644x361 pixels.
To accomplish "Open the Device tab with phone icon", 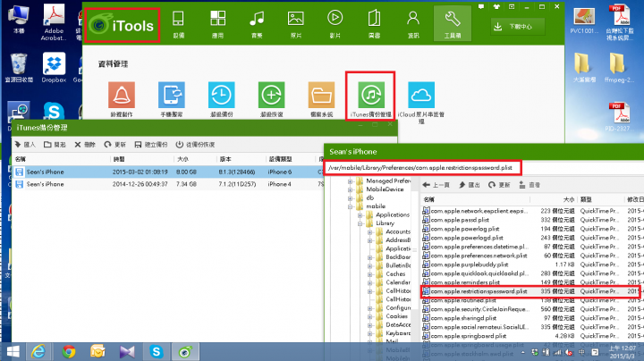I will [178, 24].
